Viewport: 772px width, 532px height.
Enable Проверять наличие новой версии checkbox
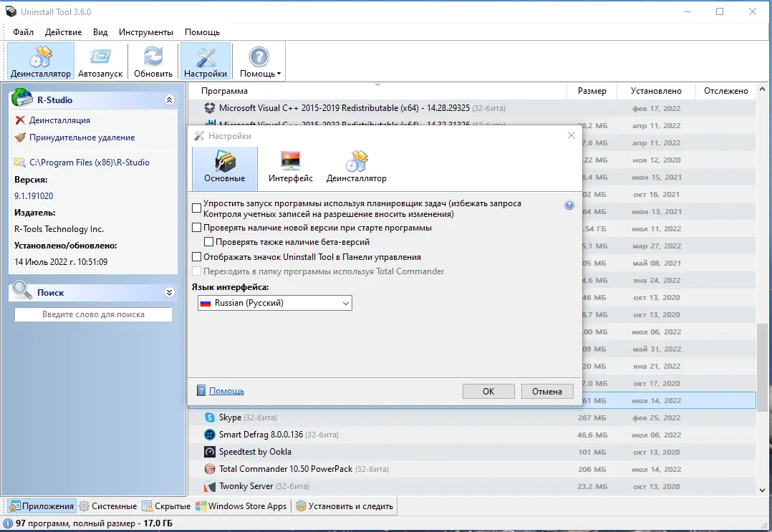pyautogui.click(x=196, y=228)
